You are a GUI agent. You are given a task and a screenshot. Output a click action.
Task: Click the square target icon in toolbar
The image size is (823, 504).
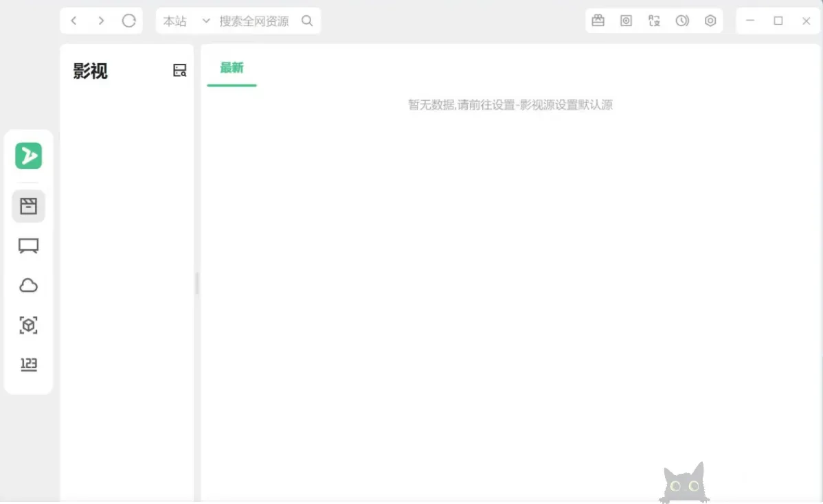626,21
